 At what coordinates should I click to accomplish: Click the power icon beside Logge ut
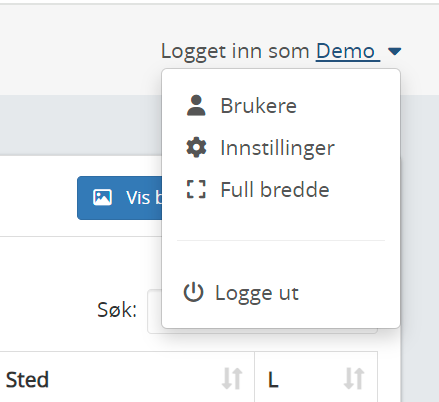pyautogui.click(x=193, y=292)
